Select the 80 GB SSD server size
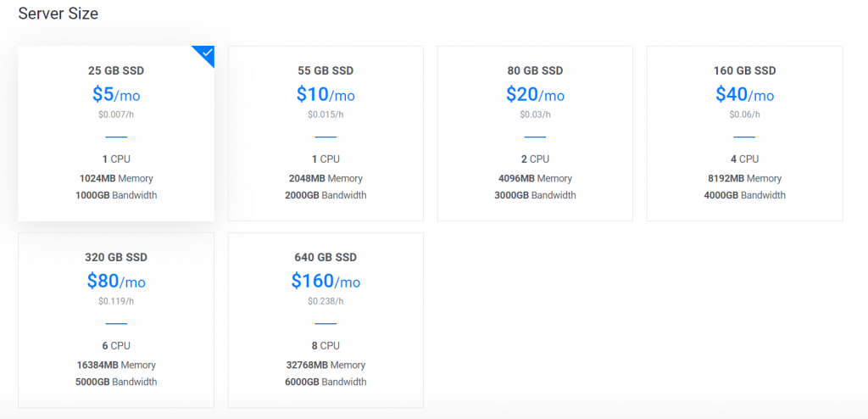Image resolution: width=868 pixels, height=419 pixels. pyautogui.click(x=535, y=133)
